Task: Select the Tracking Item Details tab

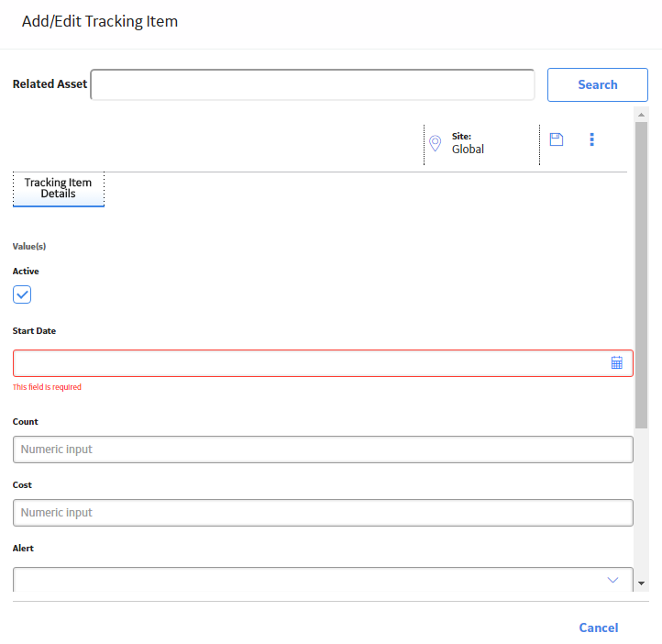Action: (59, 189)
